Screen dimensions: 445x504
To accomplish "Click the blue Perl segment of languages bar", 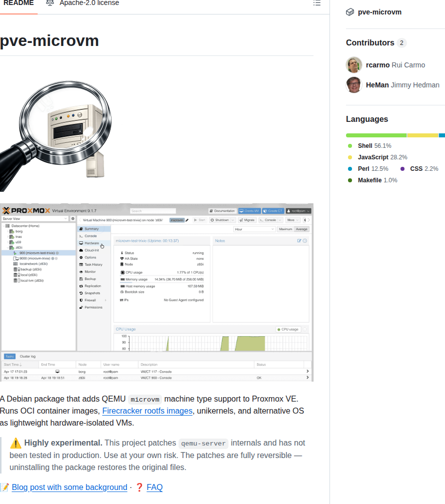I will tap(442, 135).
